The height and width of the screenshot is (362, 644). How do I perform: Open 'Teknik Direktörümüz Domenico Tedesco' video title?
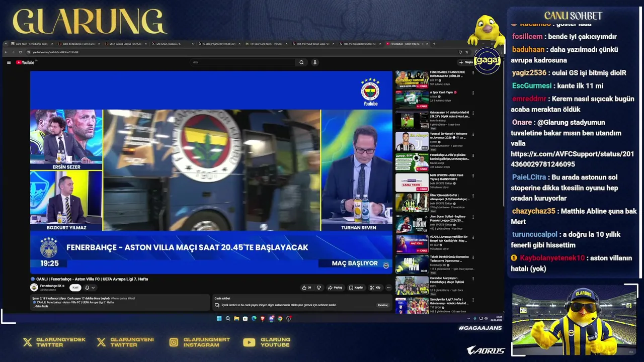click(449, 258)
